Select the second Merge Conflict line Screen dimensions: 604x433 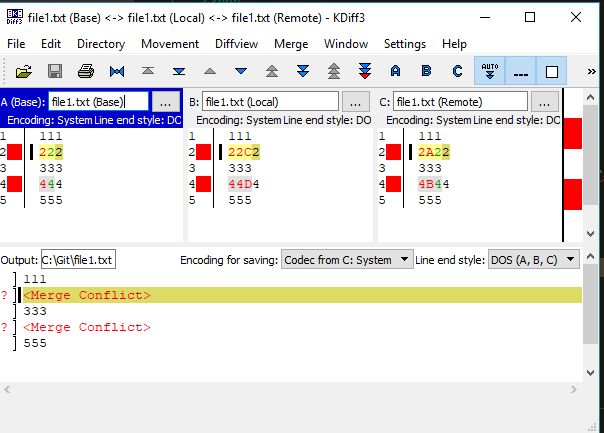pyautogui.click(x=87, y=327)
